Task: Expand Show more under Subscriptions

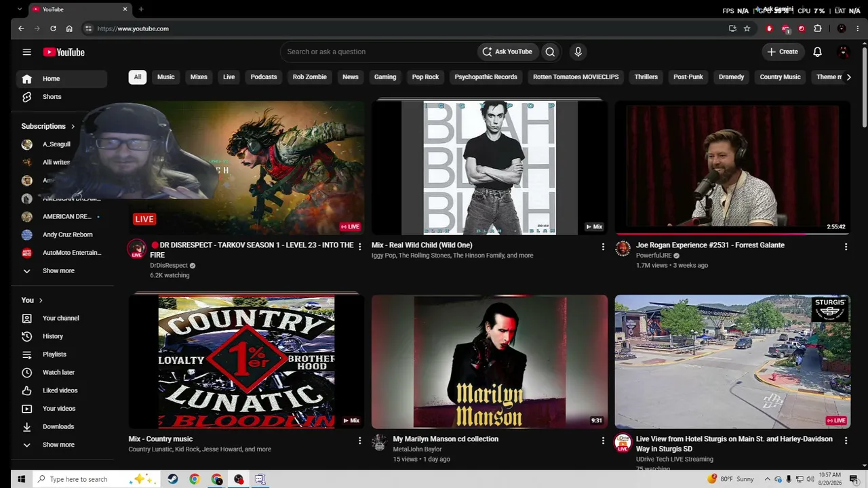Action: pyautogui.click(x=61, y=271)
